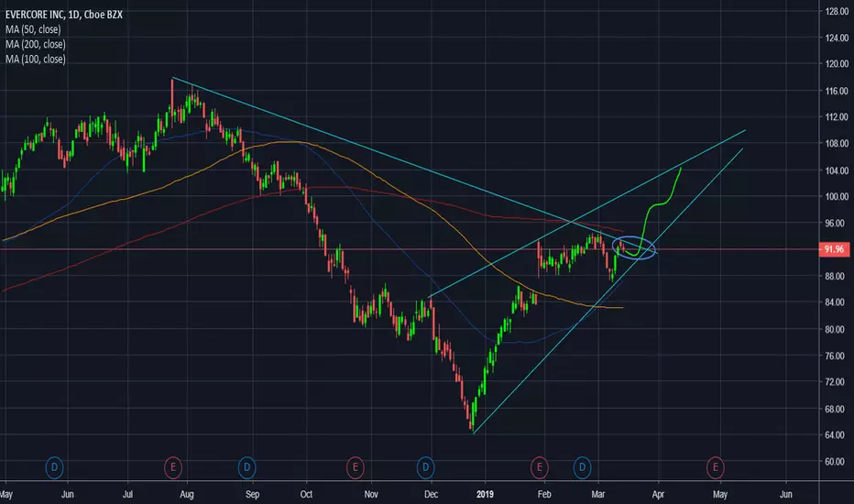This screenshot has width=854, height=504.
Task: Click the 120.00 price axis label
Action: 837,64
